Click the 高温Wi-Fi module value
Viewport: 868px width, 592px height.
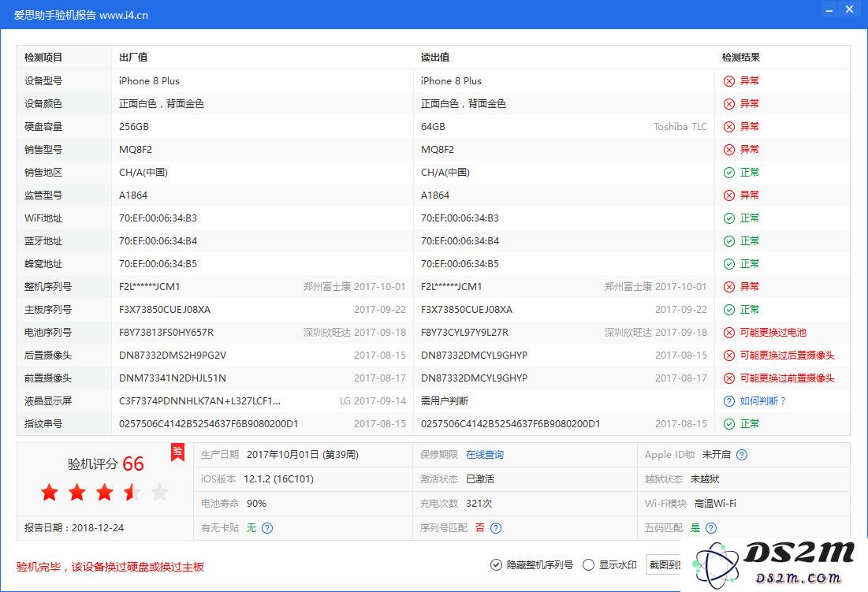click(715, 504)
